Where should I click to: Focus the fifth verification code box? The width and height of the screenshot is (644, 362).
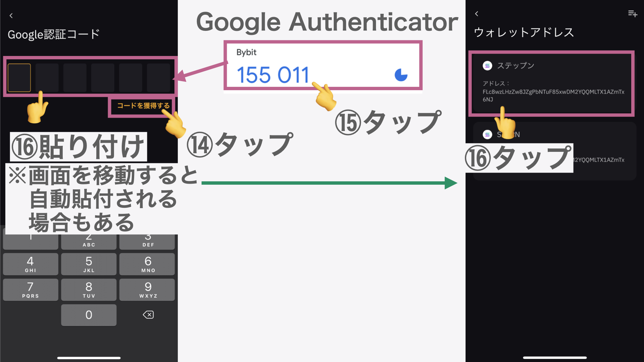tap(130, 78)
